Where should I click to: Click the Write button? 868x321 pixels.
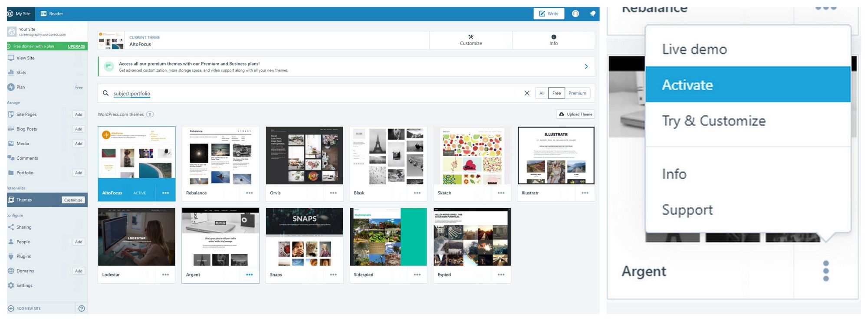[549, 14]
